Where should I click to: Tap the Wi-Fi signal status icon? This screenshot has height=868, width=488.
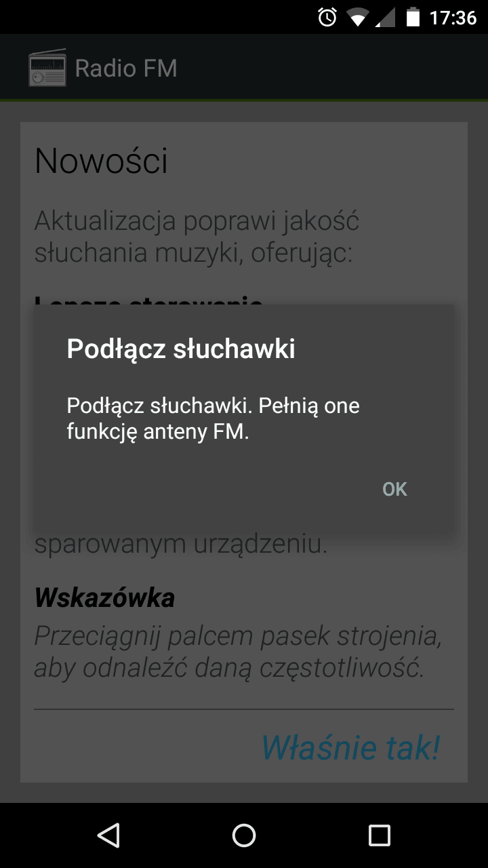(357, 17)
